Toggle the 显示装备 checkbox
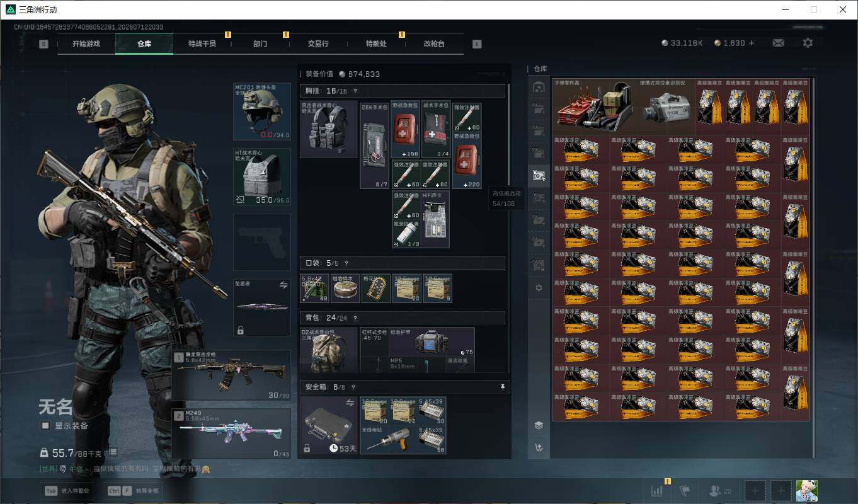This screenshot has width=858, height=504. pos(45,426)
